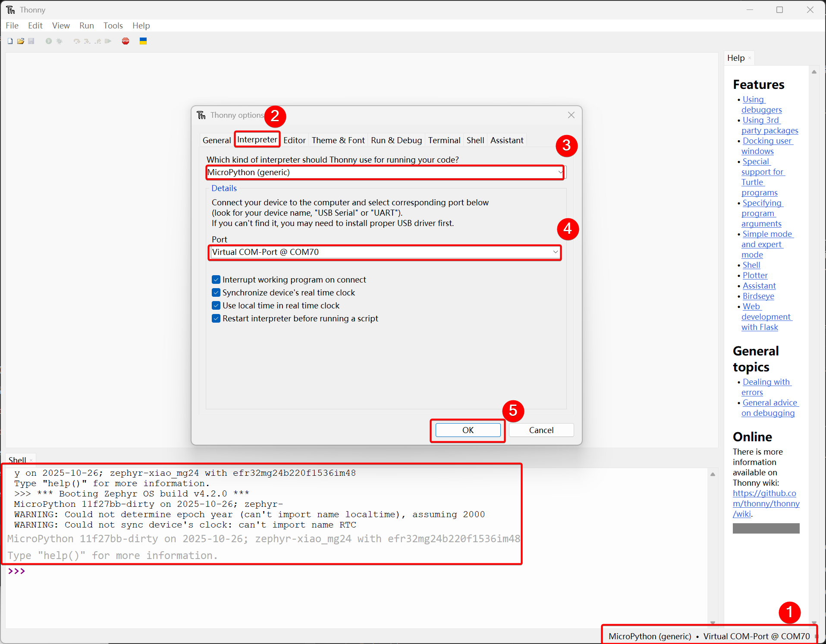Viewport: 826px width, 644px height.
Task: Open the Tools menu
Action: click(x=113, y=25)
